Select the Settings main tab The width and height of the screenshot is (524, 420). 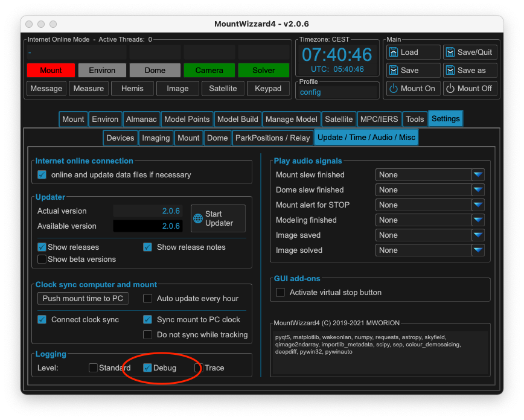tap(446, 119)
